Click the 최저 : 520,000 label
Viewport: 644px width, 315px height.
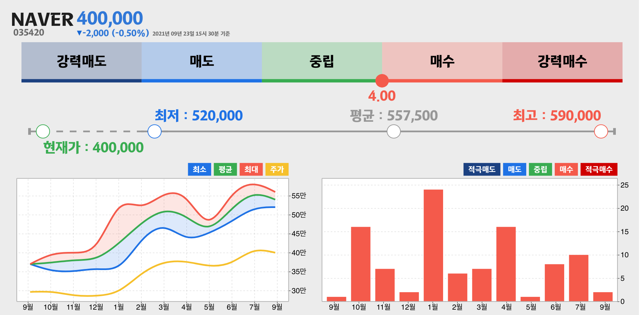[x=199, y=116]
